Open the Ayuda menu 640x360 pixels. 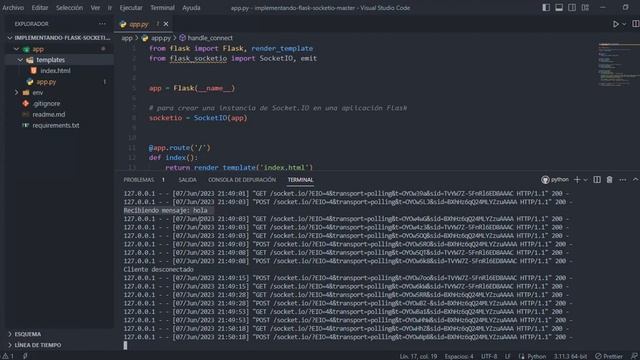pos(191,7)
